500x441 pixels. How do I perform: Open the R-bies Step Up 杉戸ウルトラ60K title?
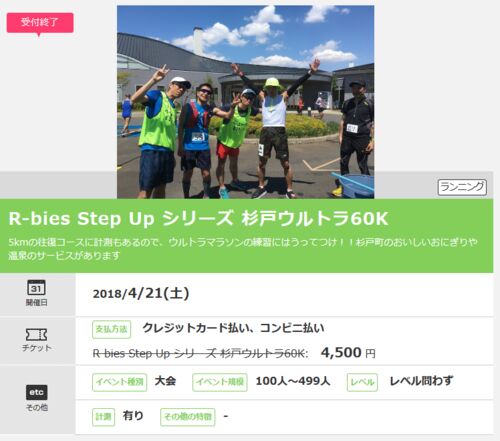click(198, 219)
